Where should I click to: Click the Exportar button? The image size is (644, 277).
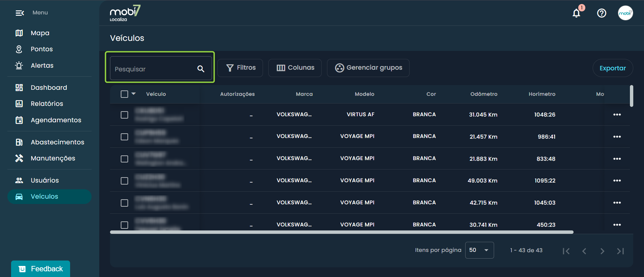pyautogui.click(x=612, y=68)
